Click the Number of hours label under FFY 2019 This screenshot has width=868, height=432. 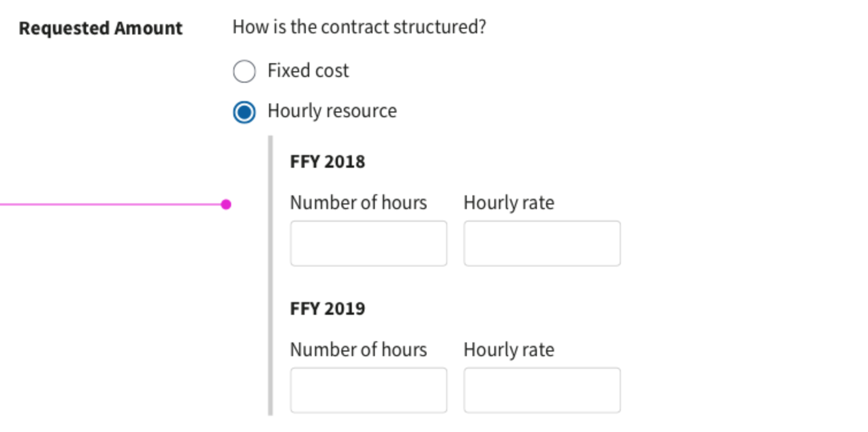pos(358,349)
